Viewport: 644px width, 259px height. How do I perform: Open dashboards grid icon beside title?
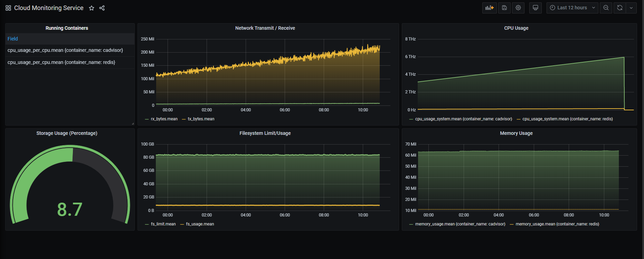8,8
